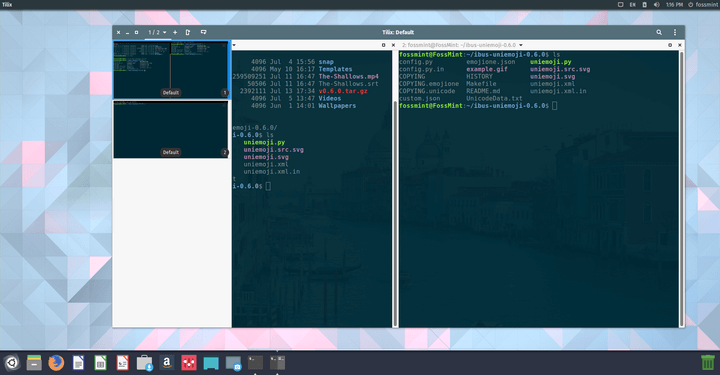The height and width of the screenshot is (375, 720).
Task: Open the clock in top panel
Action: [674, 5]
